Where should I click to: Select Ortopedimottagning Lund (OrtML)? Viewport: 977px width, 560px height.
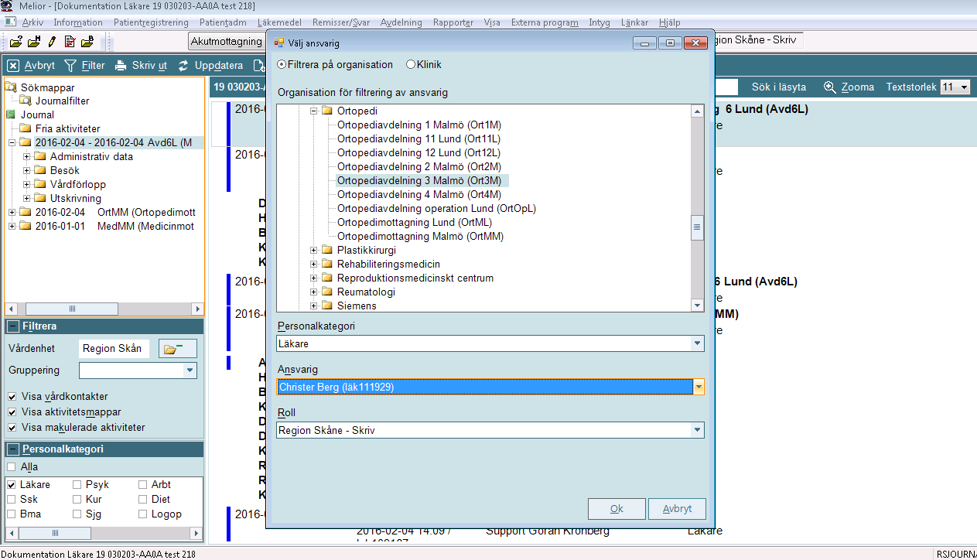click(415, 222)
